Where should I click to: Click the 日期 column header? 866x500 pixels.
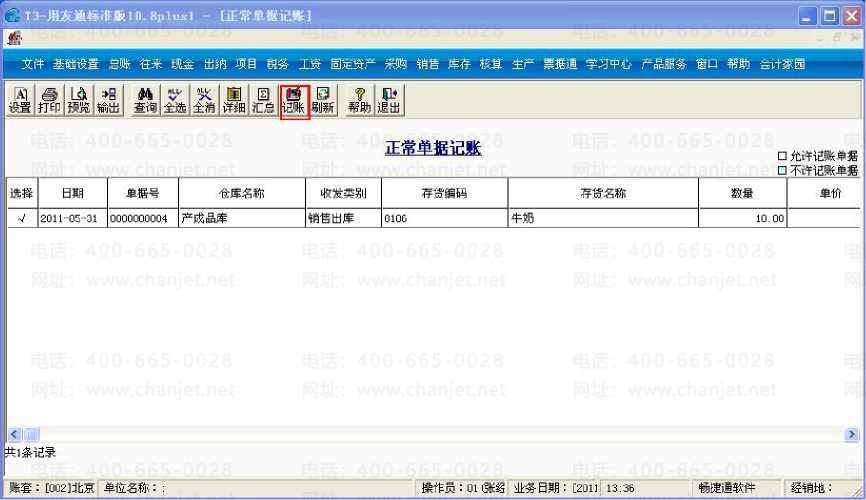[72, 193]
